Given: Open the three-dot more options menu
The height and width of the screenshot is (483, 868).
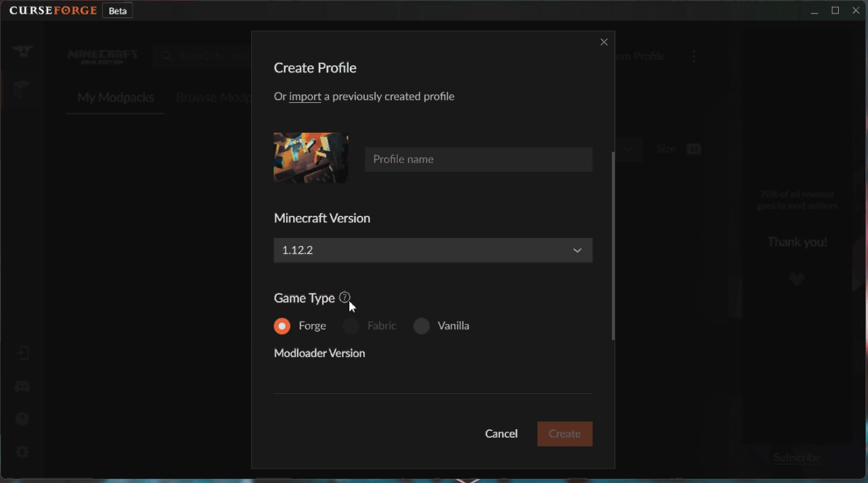Looking at the screenshot, I should click(694, 56).
